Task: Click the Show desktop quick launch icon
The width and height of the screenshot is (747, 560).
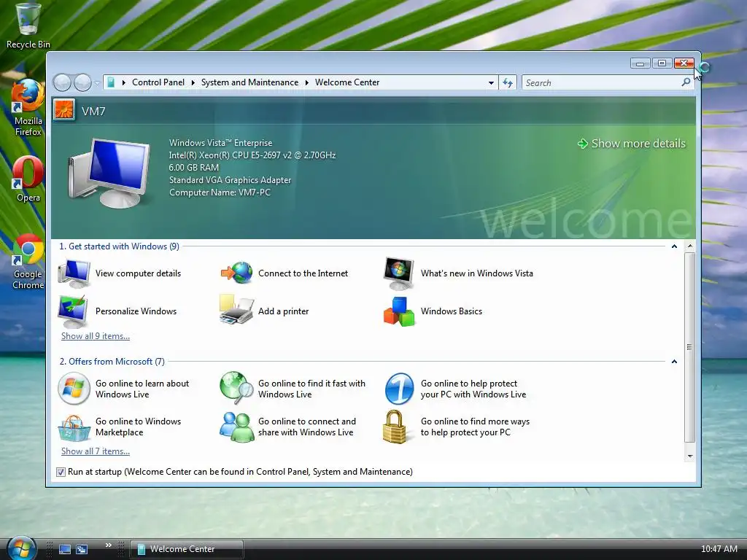Action: (65, 549)
